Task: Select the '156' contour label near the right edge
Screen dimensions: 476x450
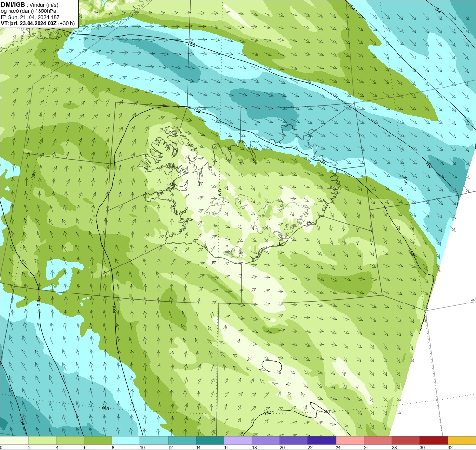Action: pos(429,165)
